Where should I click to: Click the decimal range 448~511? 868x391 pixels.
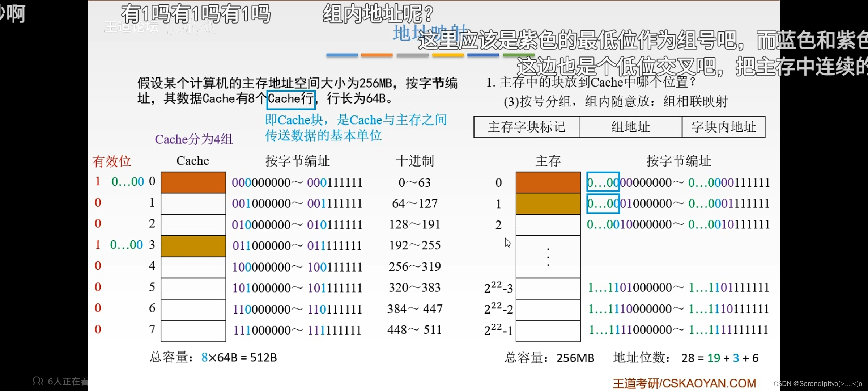point(414,330)
